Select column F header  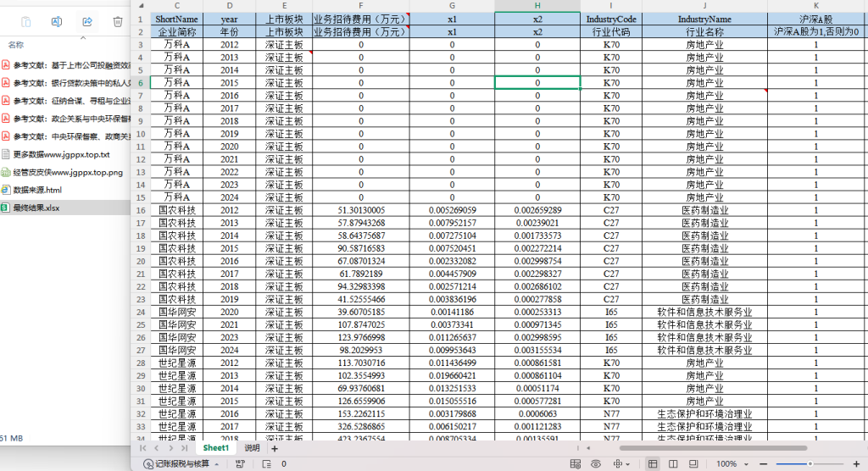[x=361, y=6]
